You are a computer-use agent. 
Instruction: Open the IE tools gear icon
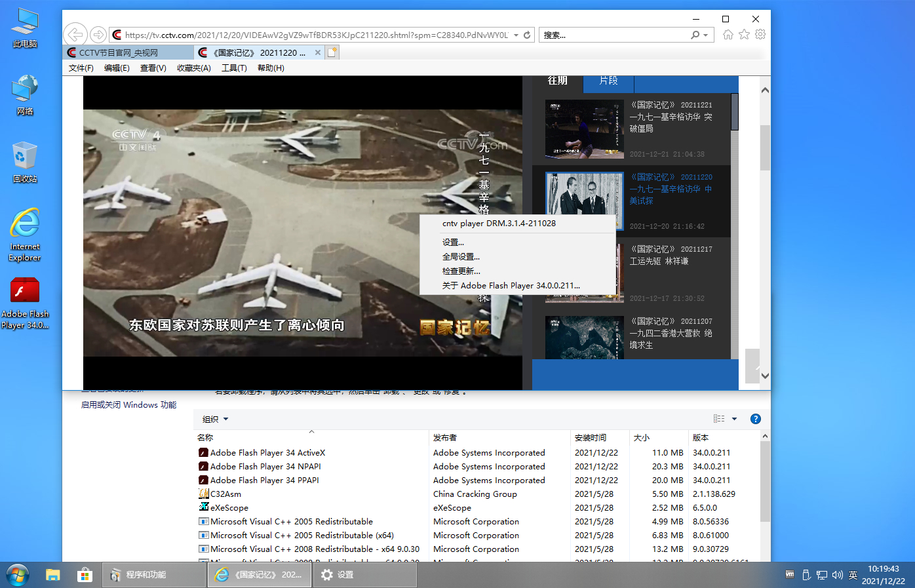click(760, 35)
